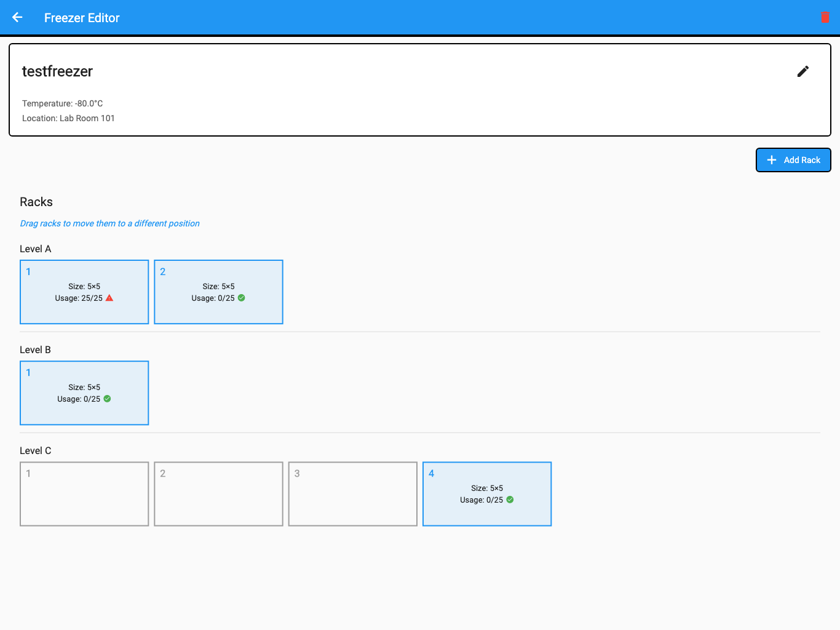This screenshot has width=840, height=630.
Task: Click the Level B label
Action: click(36, 349)
